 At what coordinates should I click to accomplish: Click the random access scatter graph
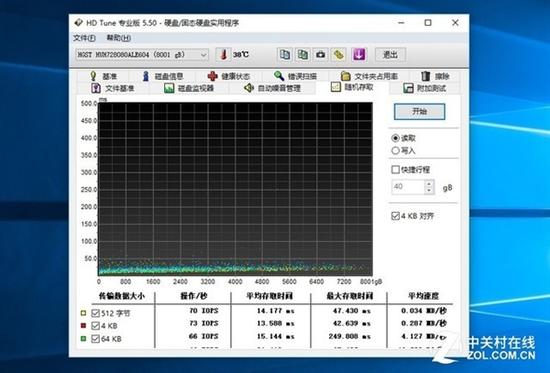(235, 189)
